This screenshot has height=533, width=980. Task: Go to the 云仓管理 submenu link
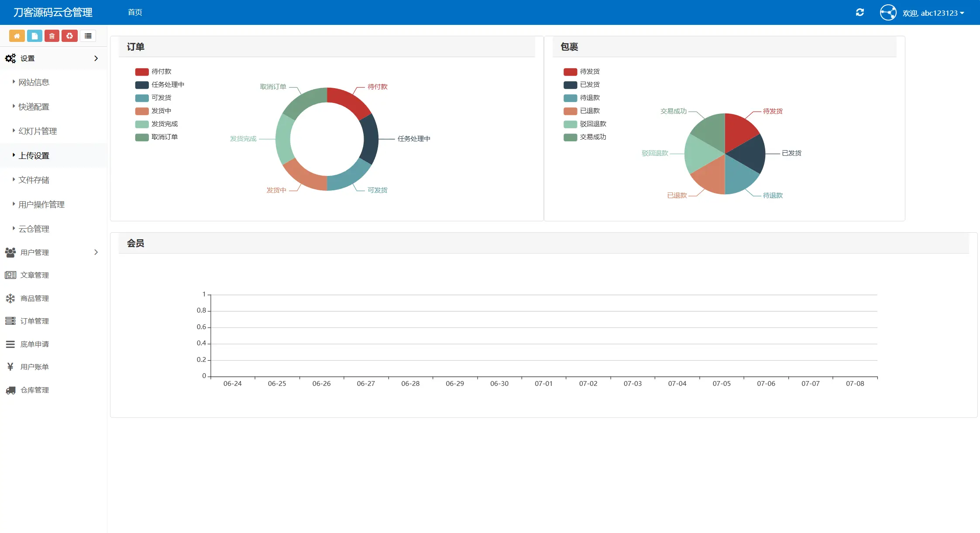pyautogui.click(x=34, y=229)
